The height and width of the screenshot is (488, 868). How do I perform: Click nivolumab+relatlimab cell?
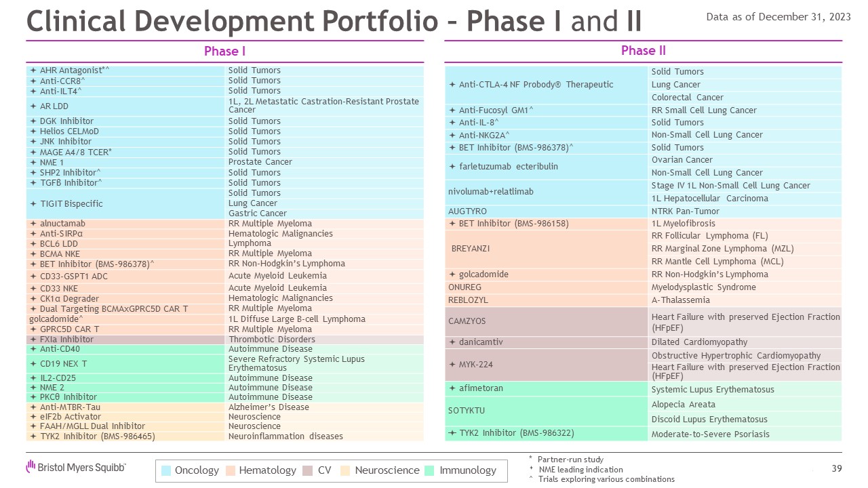tap(547, 192)
